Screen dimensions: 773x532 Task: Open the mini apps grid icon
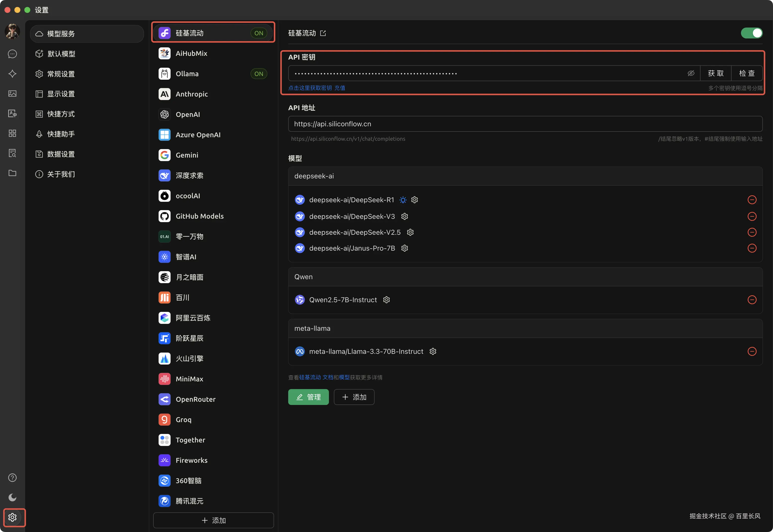point(12,133)
